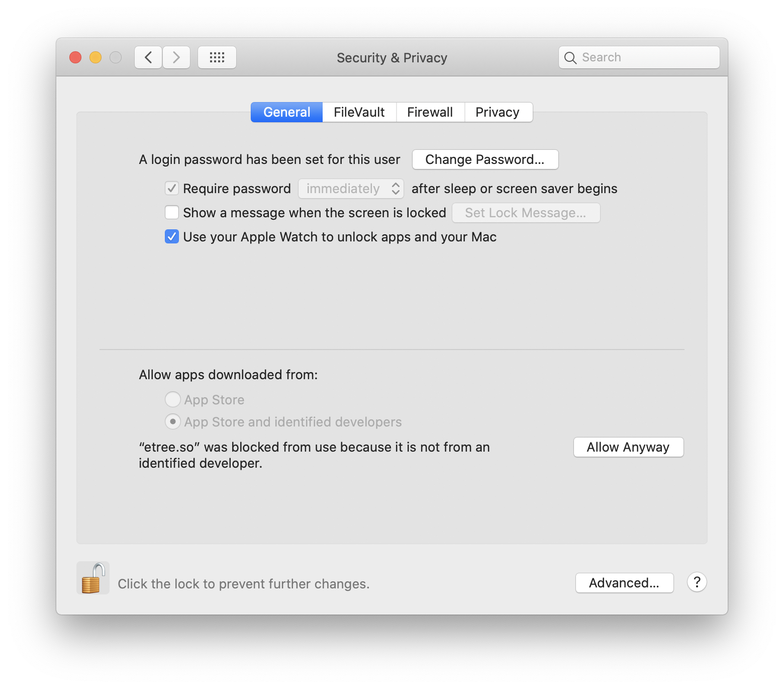The image size is (784, 689).
Task: Select App Store and identified developers option
Action: tap(172, 421)
